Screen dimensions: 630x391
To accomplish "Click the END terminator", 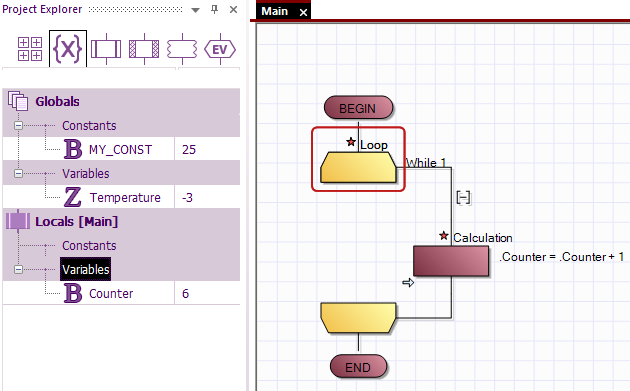I will 358,366.
